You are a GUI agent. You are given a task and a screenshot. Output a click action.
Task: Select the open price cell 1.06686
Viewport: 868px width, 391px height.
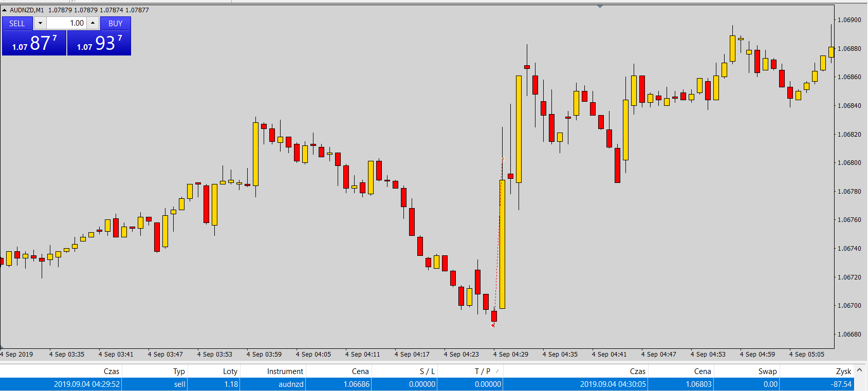click(x=338, y=384)
